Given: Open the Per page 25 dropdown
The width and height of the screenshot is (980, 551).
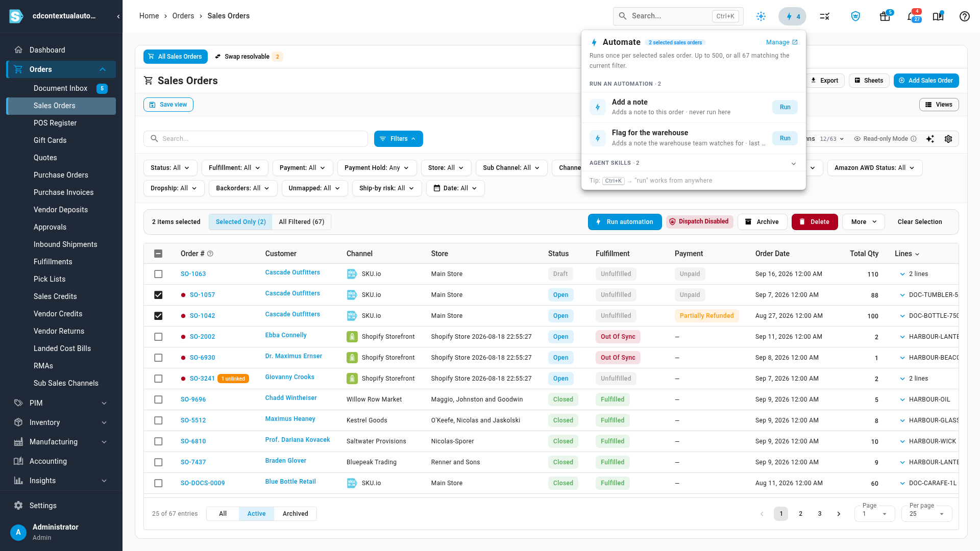Looking at the screenshot, I should pyautogui.click(x=926, y=513).
